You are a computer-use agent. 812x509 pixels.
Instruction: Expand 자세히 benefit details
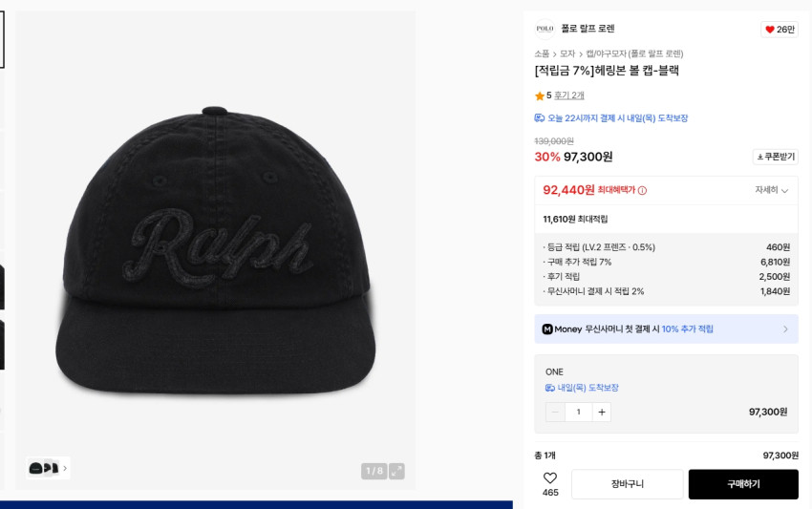[772, 190]
